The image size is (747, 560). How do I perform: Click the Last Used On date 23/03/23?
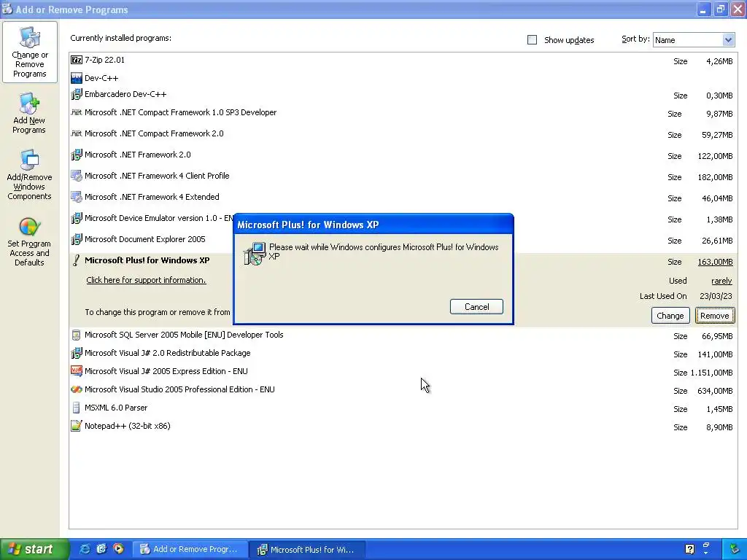coord(716,296)
